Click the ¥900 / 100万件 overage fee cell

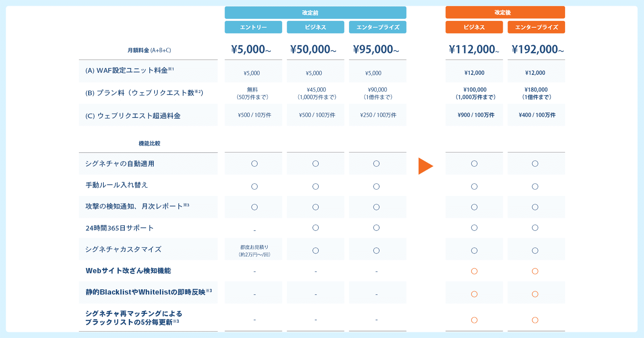click(476, 115)
